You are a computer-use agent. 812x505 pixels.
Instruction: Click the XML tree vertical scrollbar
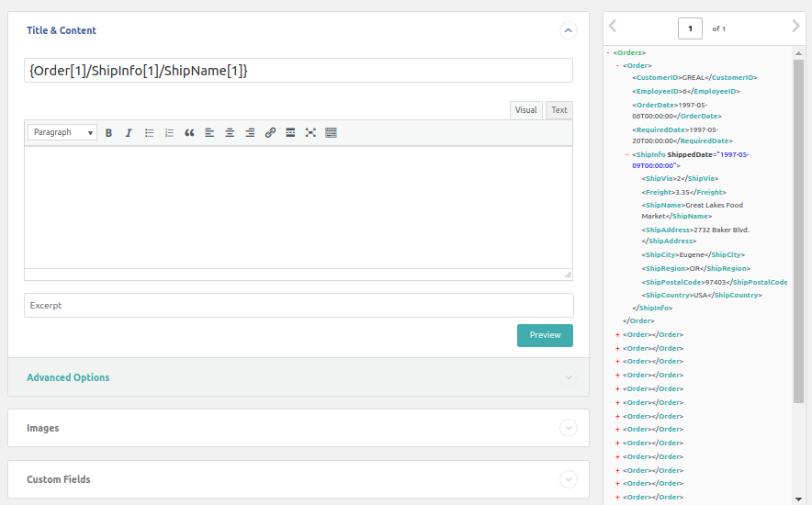pos(798,231)
